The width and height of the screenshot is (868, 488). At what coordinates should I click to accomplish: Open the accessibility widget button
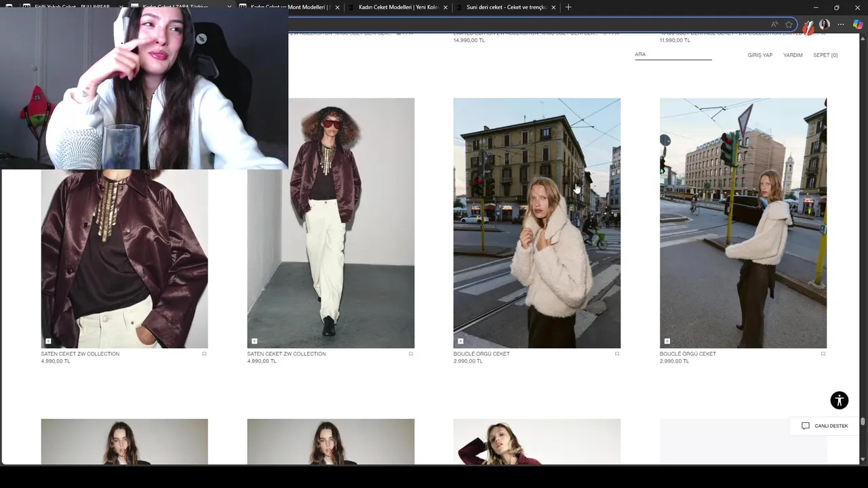[840, 400]
